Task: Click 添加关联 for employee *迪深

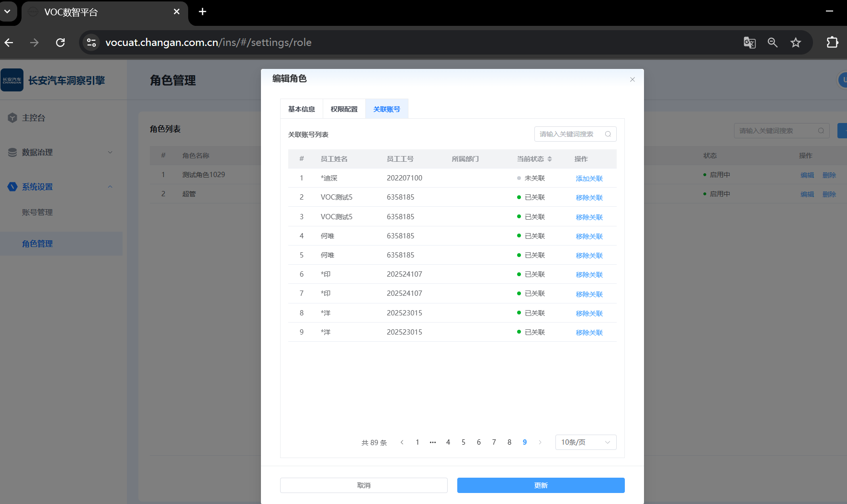Action: (x=589, y=179)
